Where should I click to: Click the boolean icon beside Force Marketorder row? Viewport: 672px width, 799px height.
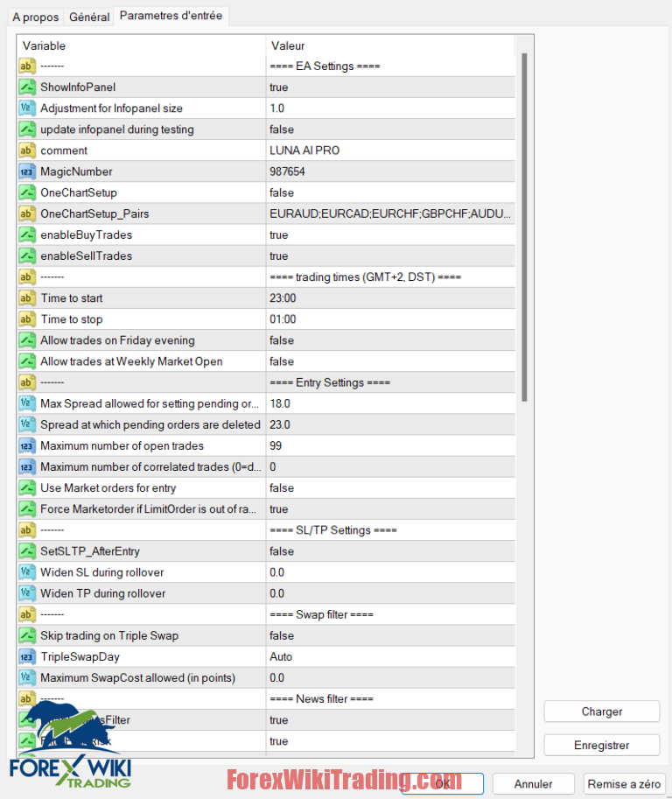click(x=27, y=509)
